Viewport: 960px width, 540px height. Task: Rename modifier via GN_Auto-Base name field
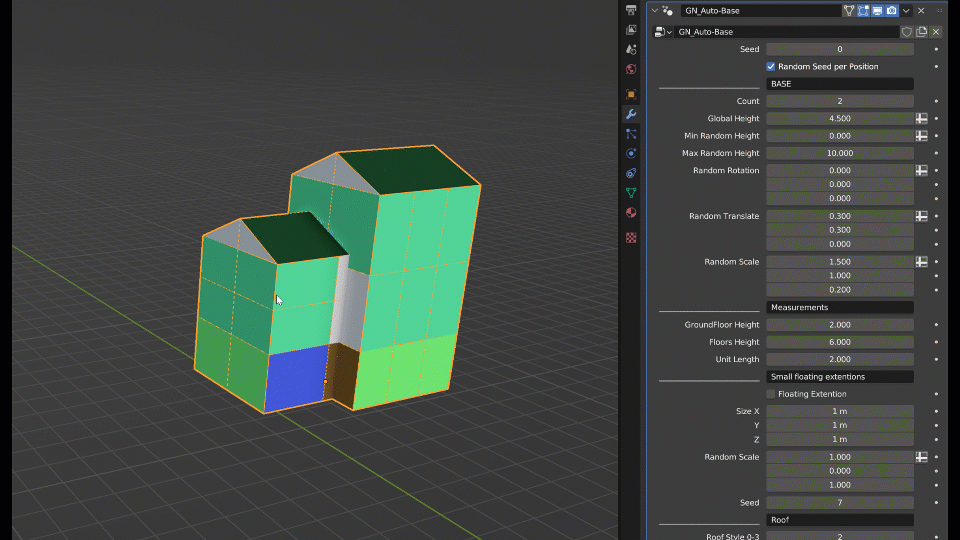(x=761, y=10)
